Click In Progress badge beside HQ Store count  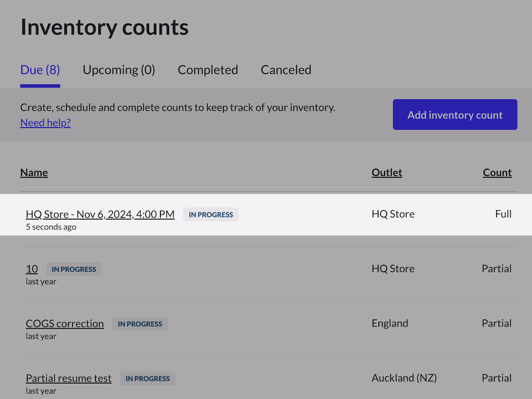pos(211,215)
